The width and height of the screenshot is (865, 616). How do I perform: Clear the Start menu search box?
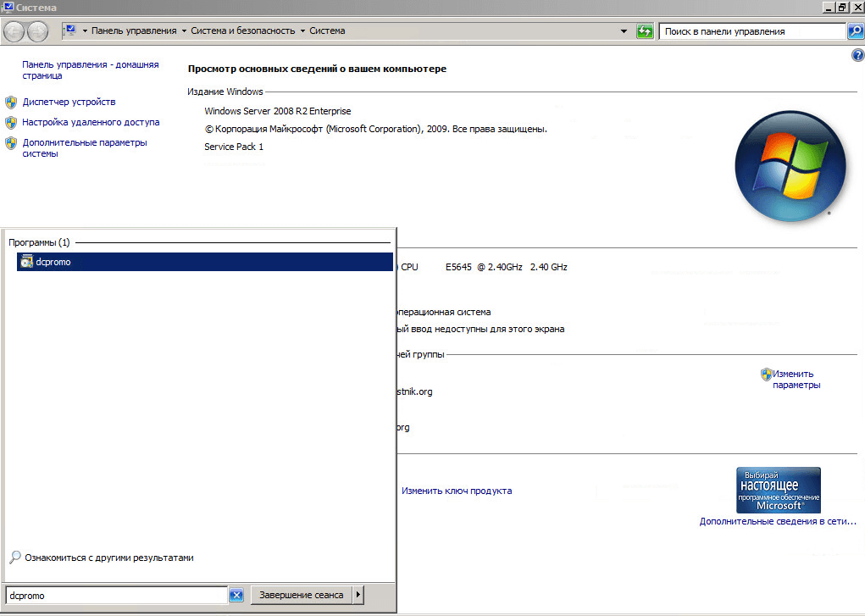236,595
